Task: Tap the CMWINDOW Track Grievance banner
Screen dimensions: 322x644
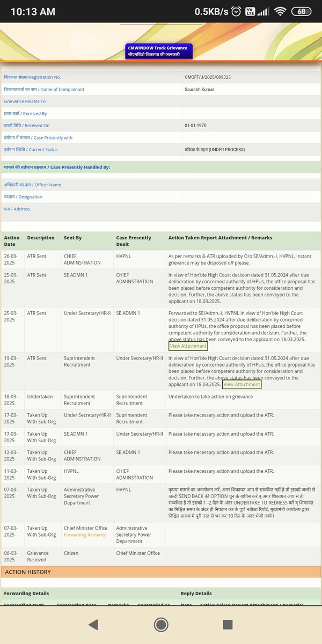Action: point(158,51)
